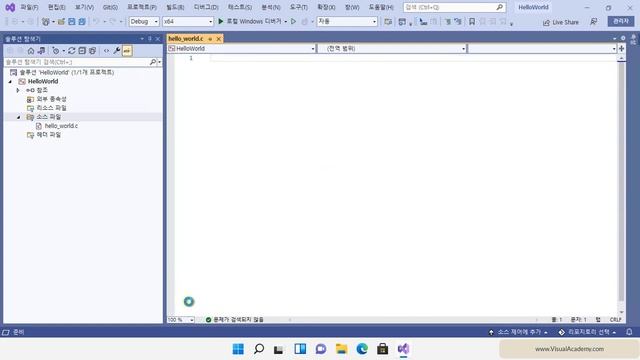640x360 pixels.
Task: Click the sync/refresh icon in Solution Explorer
Action: (x=71, y=51)
